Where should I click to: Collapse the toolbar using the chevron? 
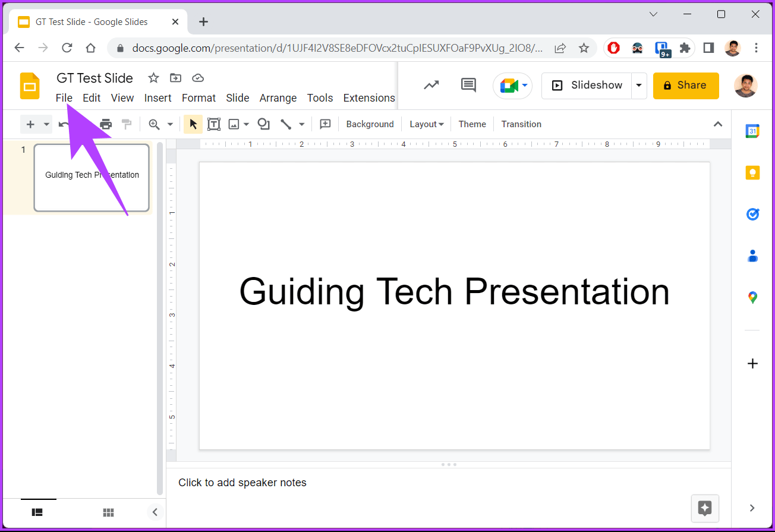(718, 124)
